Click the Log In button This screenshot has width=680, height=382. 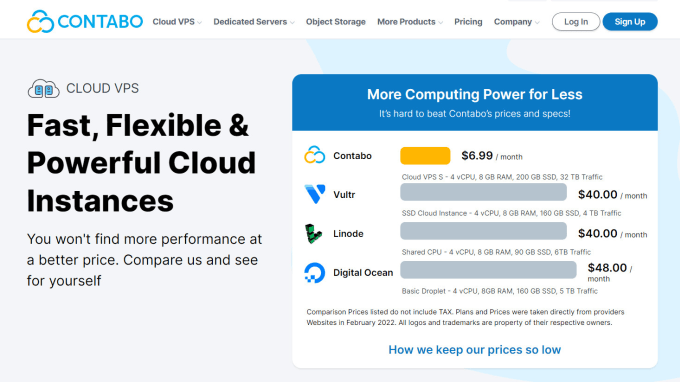576,22
